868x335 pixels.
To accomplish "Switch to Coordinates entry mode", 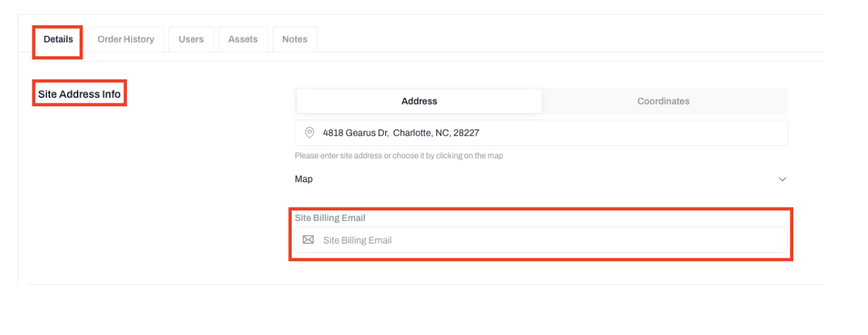I will (663, 101).
